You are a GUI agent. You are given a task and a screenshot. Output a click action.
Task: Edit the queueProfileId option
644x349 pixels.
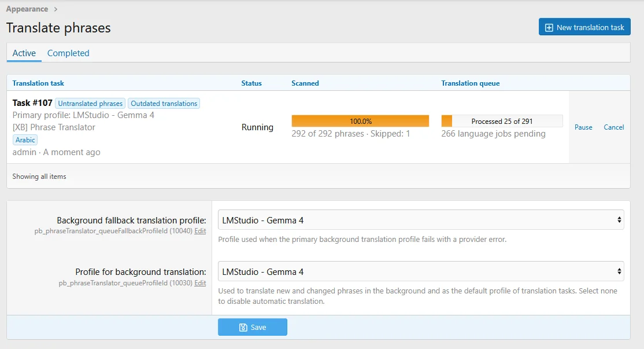point(200,283)
